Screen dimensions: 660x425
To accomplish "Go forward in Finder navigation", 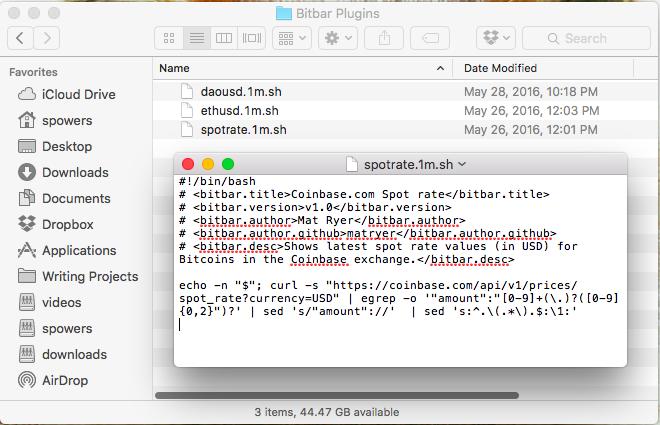I will pos(47,38).
